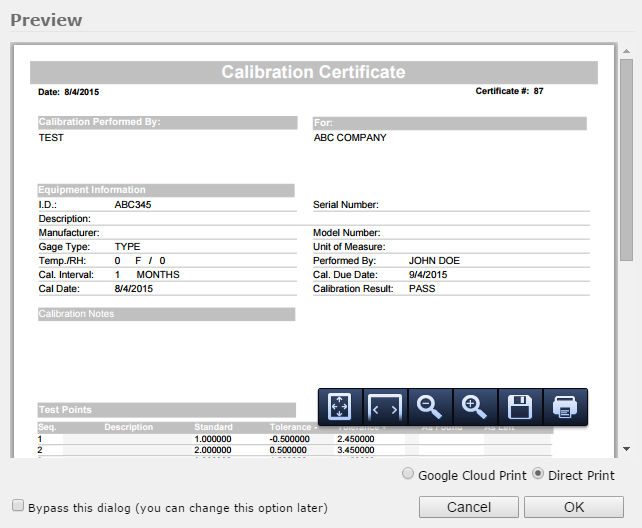Click the scroll-up arrow of the preview
642x528 pixels.
[x=626, y=50]
